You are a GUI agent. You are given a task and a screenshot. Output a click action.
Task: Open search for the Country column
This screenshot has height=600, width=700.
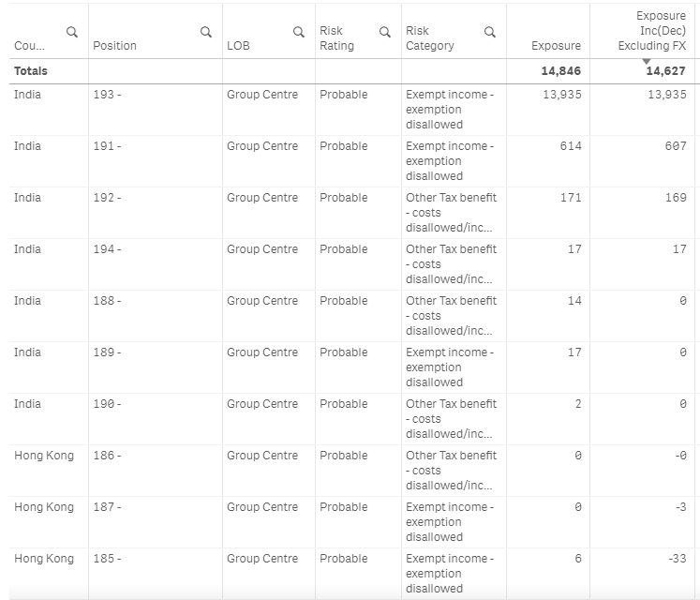(72, 32)
